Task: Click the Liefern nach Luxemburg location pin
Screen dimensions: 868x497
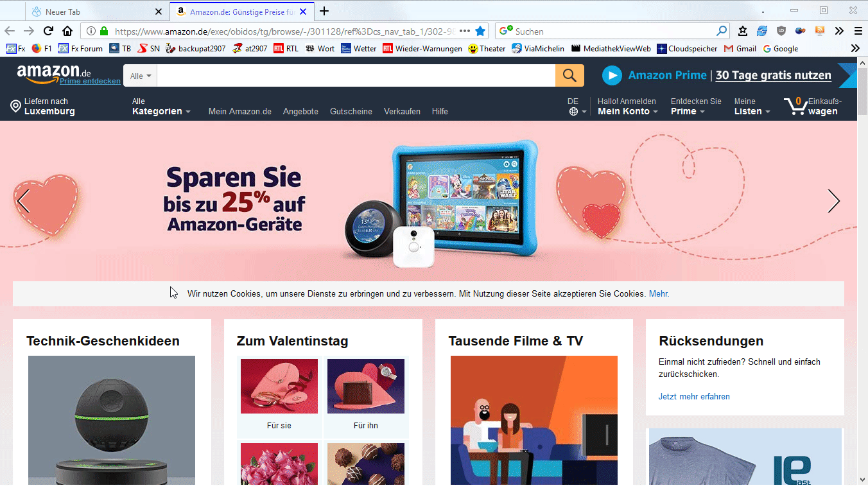Action: pos(16,107)
